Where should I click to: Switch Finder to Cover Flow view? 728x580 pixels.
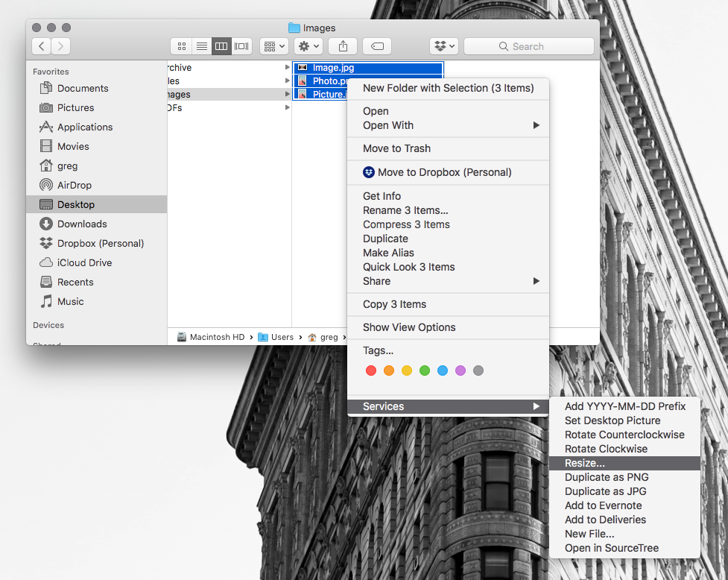click(x=241, y=46)
